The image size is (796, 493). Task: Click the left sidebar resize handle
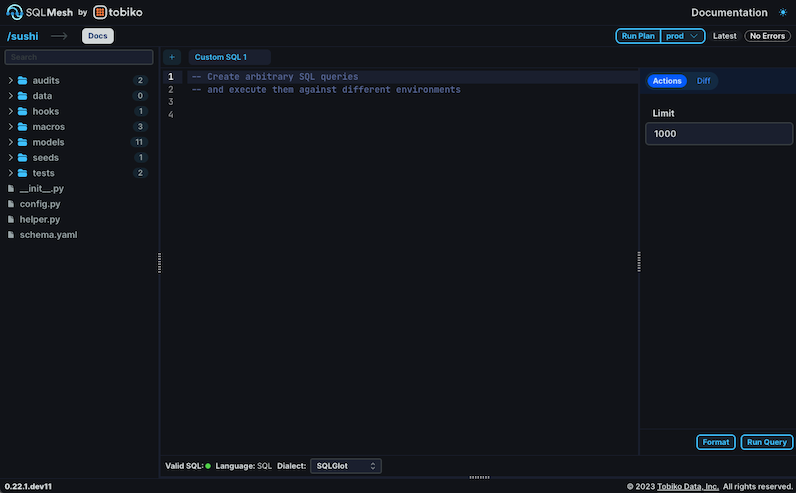point(159,262)
